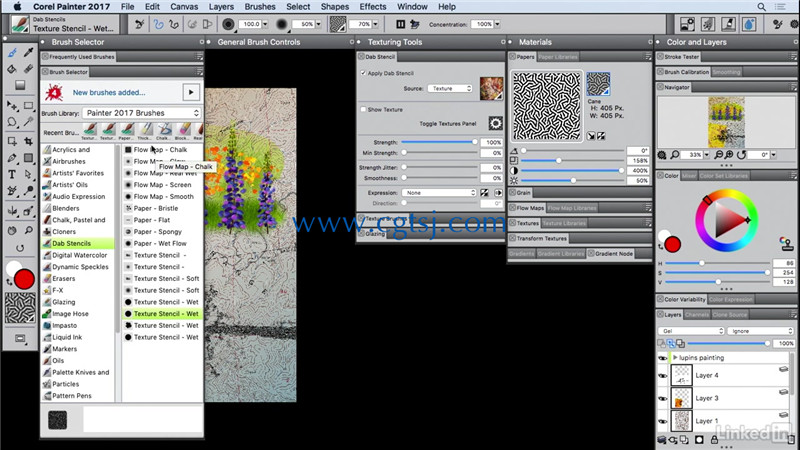Select the Text tool
This screenshot has height=450, width=800.
click(x=12, y=174)
